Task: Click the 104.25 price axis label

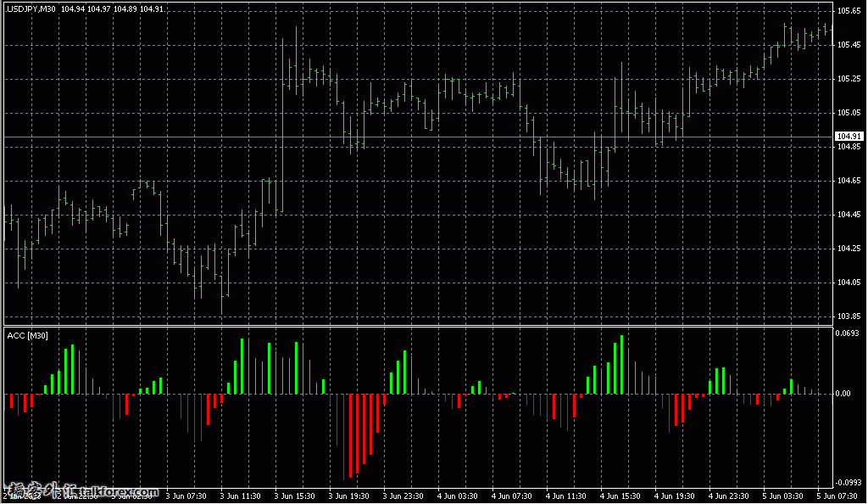Action: point(849,249)
